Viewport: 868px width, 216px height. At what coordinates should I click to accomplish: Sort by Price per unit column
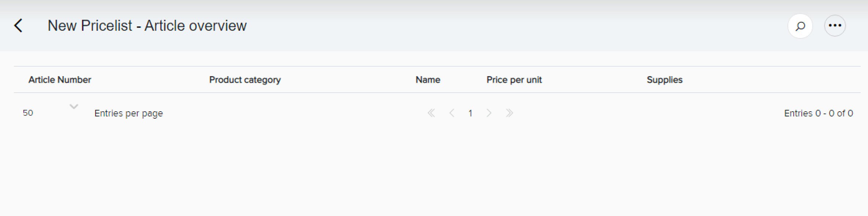[x=514, y=80]
